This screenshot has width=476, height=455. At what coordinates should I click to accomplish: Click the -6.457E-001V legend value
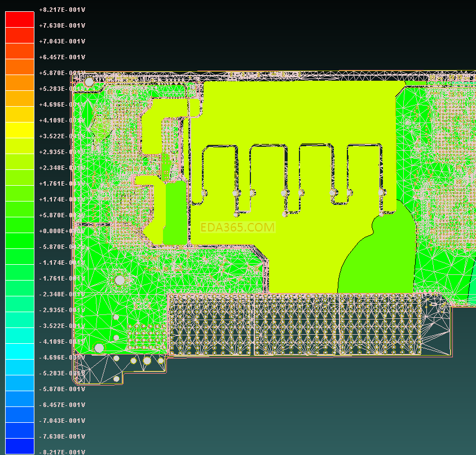click(x=62, y=405)
